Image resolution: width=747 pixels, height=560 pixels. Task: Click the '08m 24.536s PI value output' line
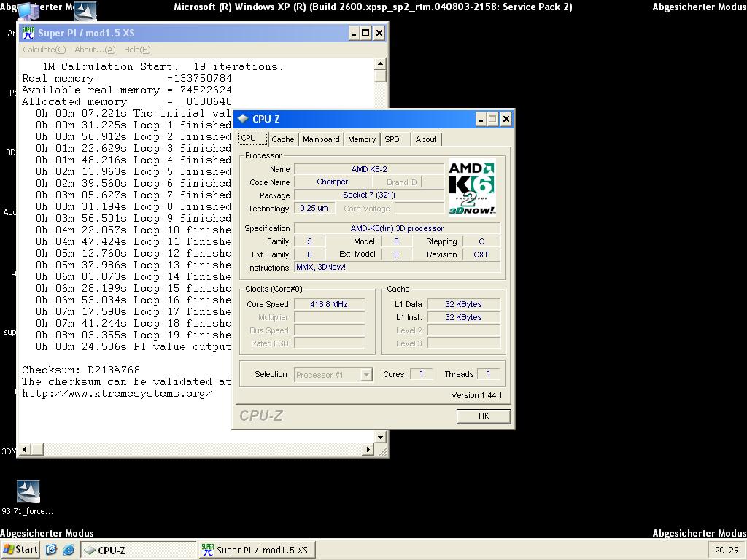click(x=133, y=347)
